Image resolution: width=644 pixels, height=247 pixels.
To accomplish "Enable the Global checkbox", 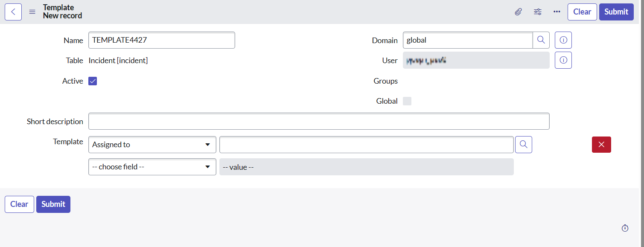I will tap(407, 101).
